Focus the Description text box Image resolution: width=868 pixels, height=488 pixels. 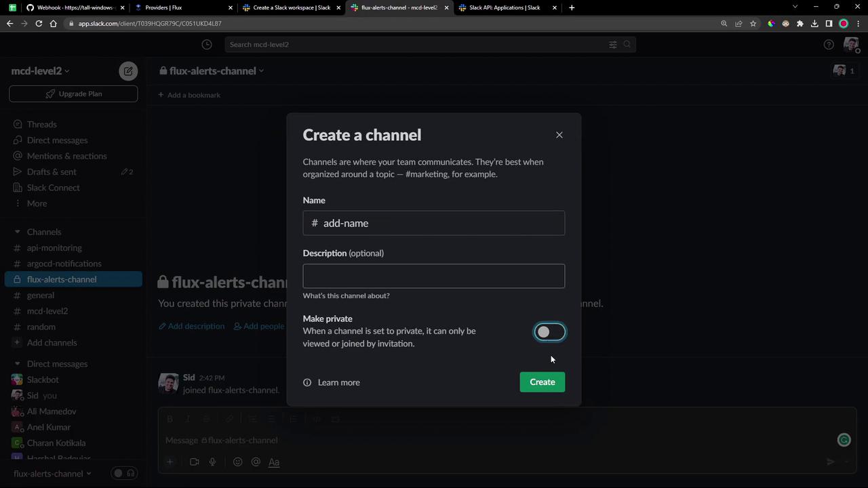click(x=433, y=276)
